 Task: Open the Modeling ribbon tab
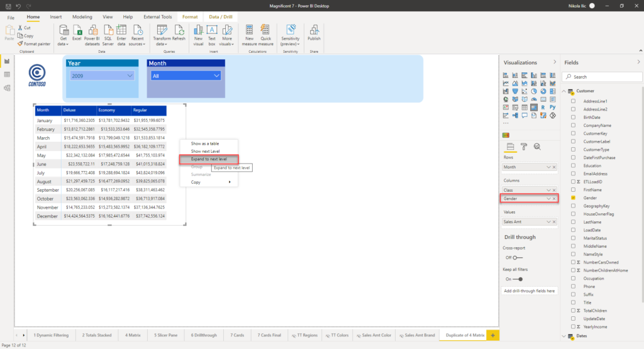pos(82,17)
